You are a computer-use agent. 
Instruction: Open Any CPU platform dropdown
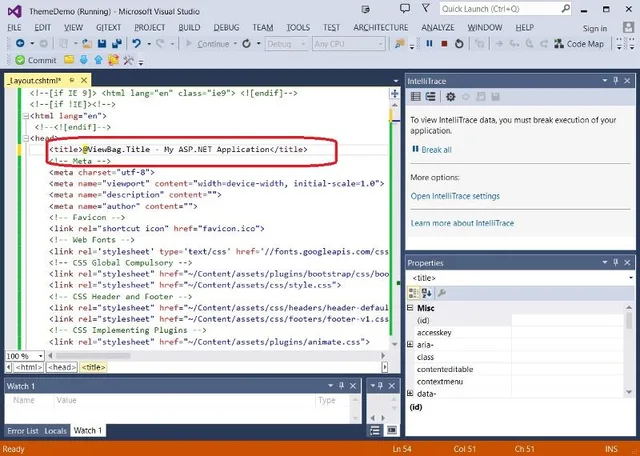pos(348,44)
